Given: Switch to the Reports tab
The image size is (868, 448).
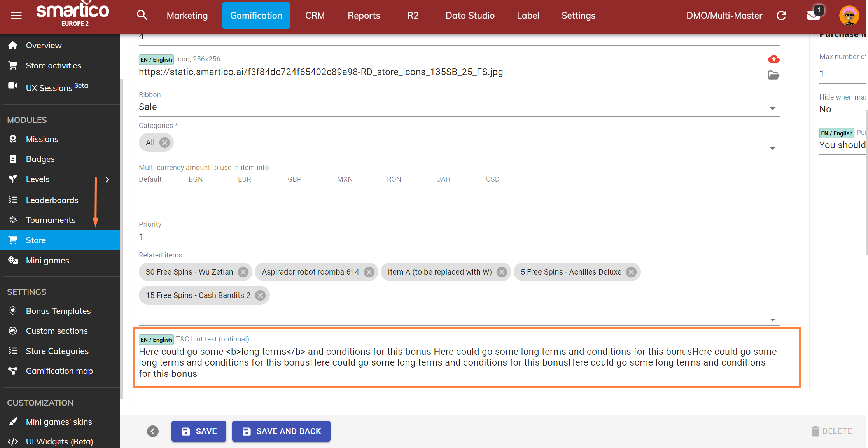Looking at the screenshot, I should tap(364, 16).
